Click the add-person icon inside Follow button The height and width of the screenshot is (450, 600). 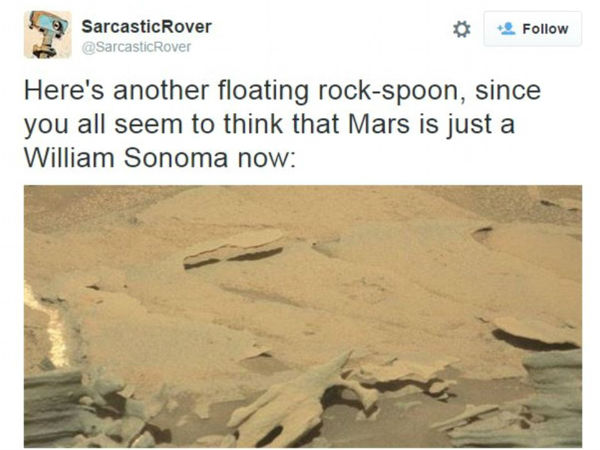[x=506, y=29]
